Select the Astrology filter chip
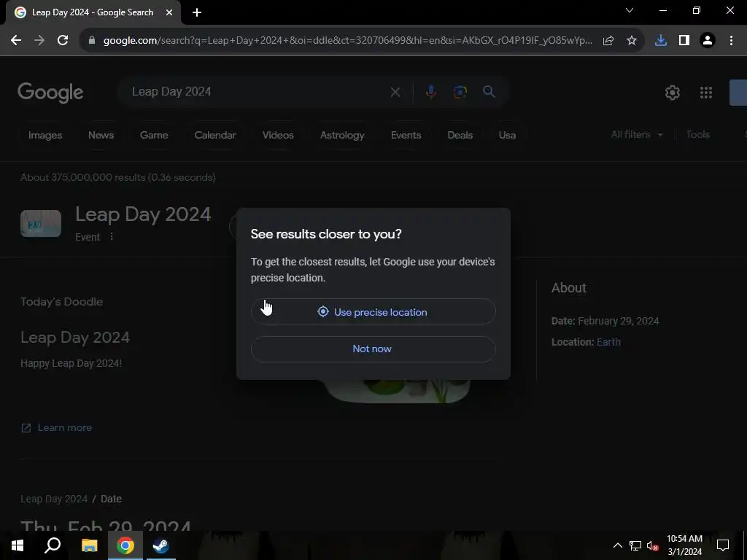 pos(342,135)
